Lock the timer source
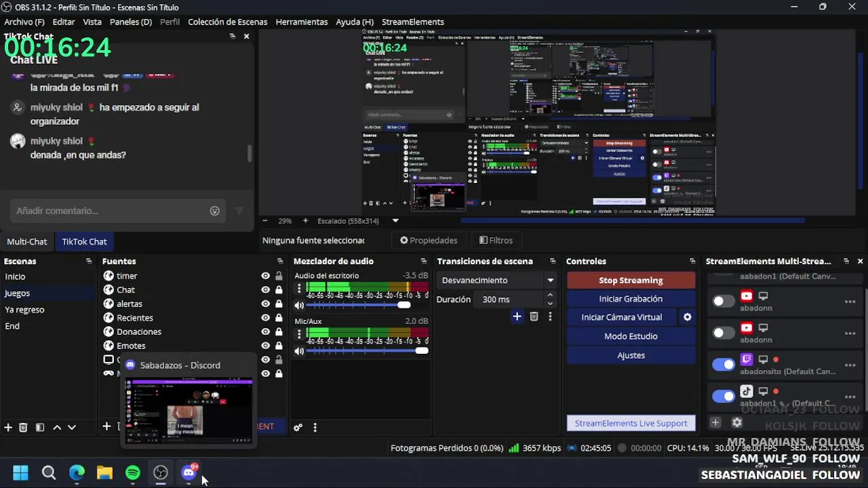The image size is (868, 488). coord(279,276)
